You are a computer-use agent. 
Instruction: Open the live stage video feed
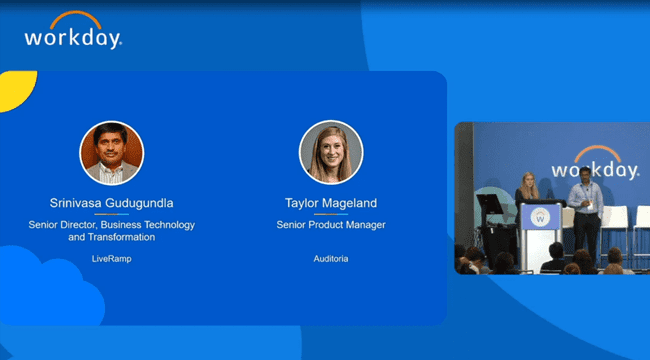tap(552, 198)
